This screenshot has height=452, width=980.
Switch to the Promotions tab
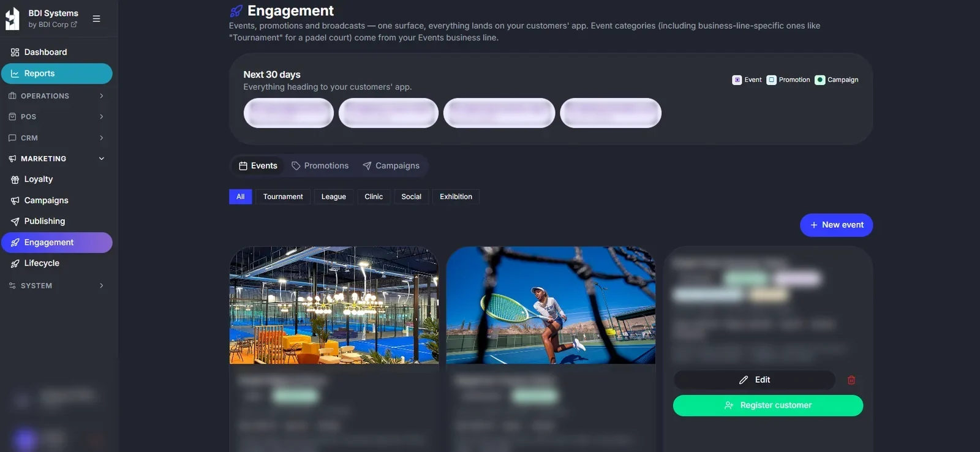320,166
